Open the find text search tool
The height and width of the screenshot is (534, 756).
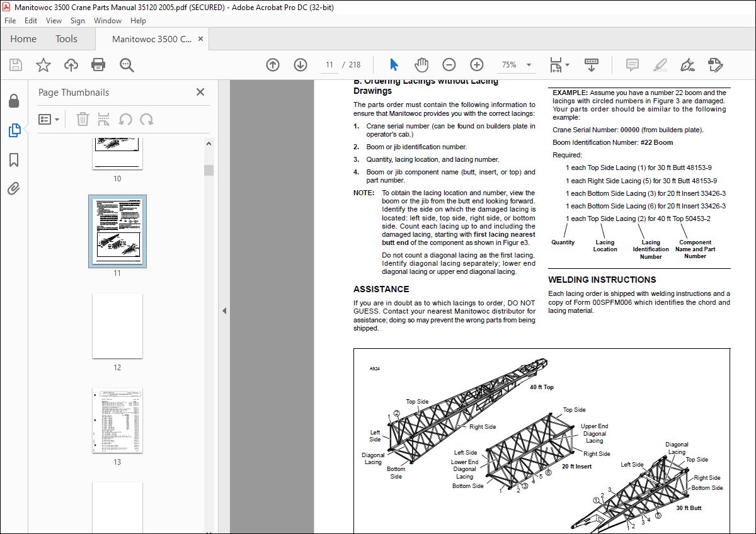click(127, 65)
